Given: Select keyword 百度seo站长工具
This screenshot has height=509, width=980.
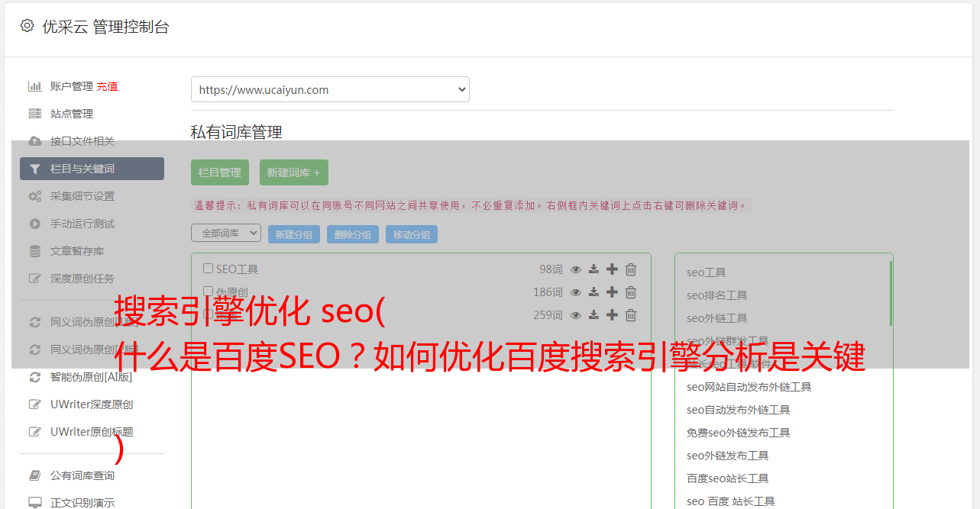Looking at the screenshot, I should click(x=728, y=478).
